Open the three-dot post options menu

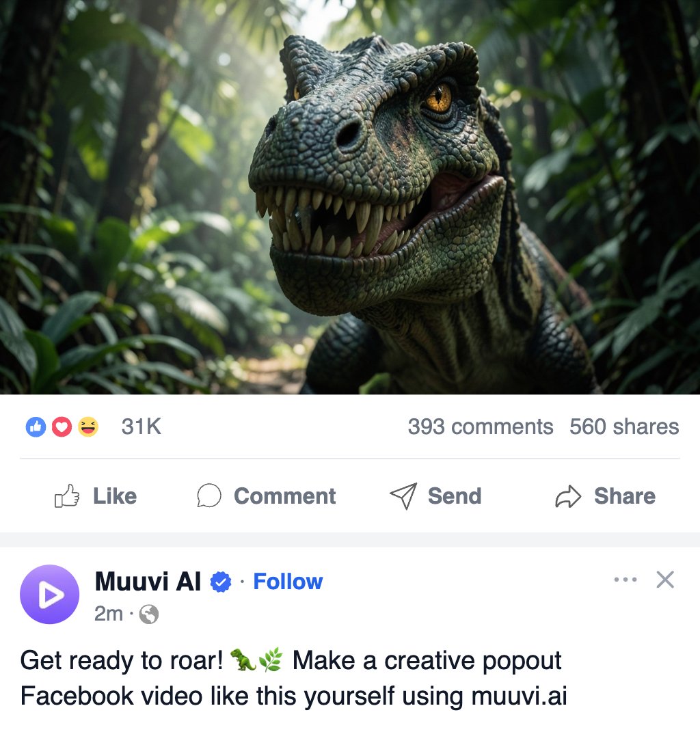[x=625, y=579]
